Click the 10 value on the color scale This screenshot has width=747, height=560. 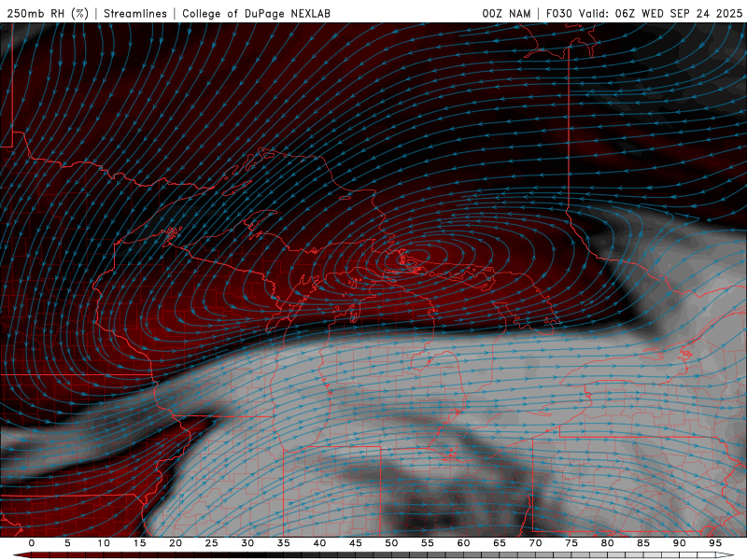click(104, 543)
